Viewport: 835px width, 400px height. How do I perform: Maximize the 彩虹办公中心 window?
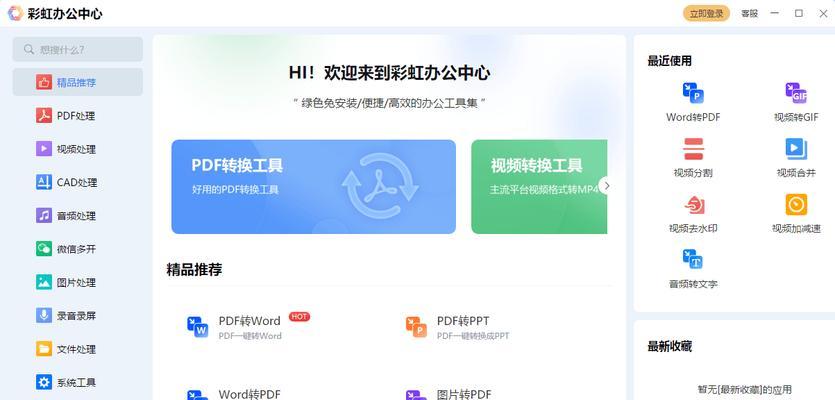click(x=799, y=13)
